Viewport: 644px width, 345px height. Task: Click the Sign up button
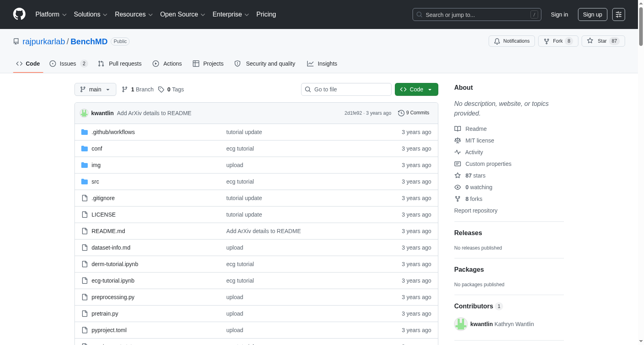tap(592, 14)
